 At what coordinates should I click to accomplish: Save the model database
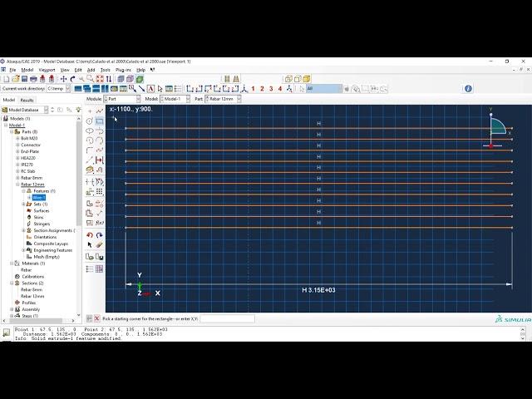(x=24, y=79)
